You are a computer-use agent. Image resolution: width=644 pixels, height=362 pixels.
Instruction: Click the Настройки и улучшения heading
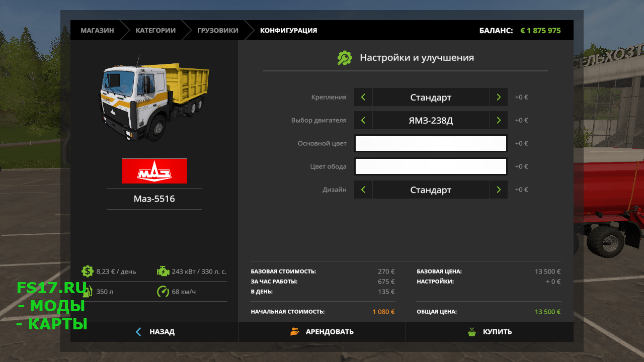[417, 57]
